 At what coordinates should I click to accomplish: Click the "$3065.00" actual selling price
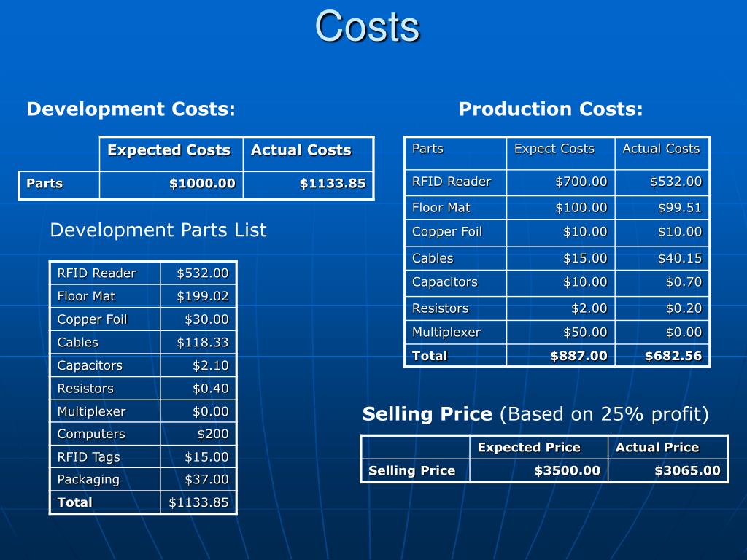pyautogui.click(x=687, y=470)
